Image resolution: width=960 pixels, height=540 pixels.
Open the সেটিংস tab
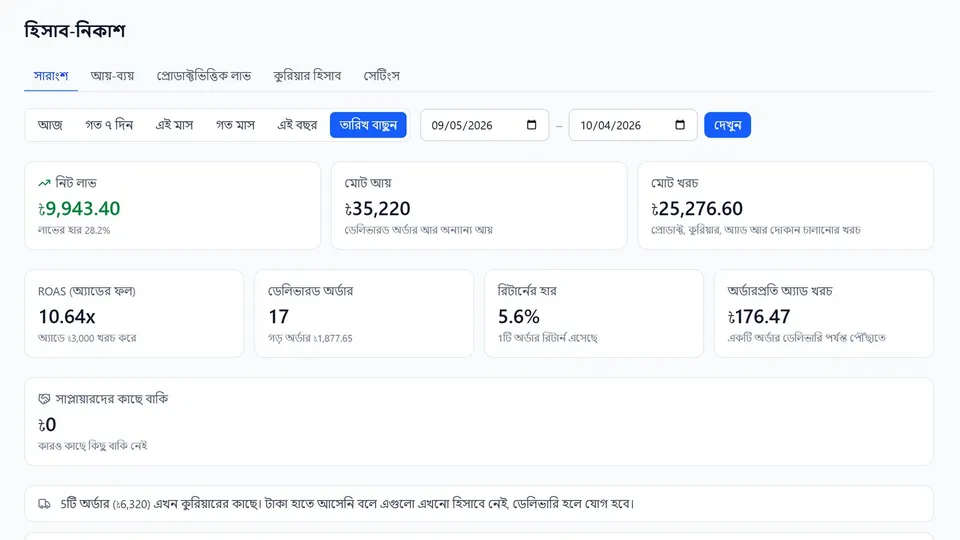click(381, 76)
